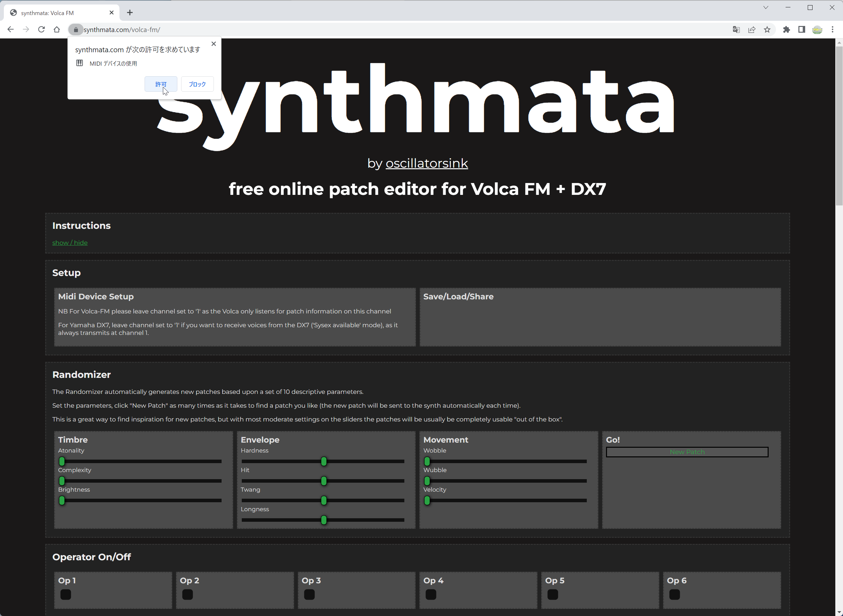Reload the synthmata page
The width and height of the screenshot is (843, 616).
click(x=41, y=29)
